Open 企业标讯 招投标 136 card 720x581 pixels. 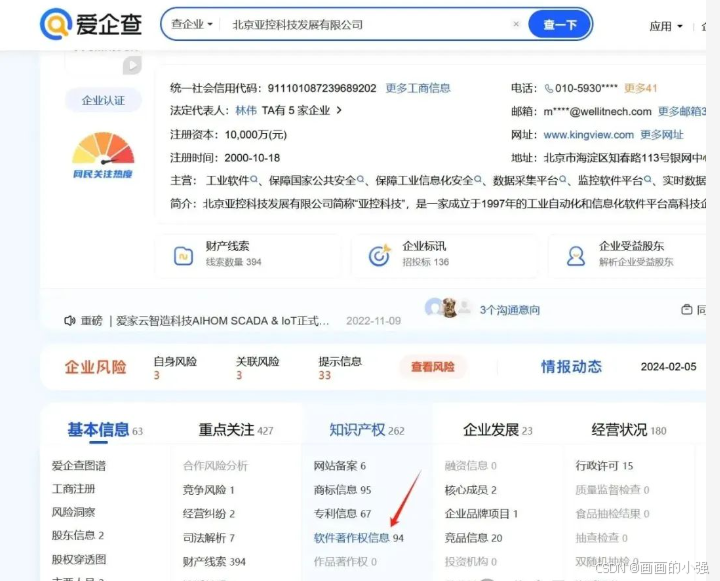(x=444, y=255)
